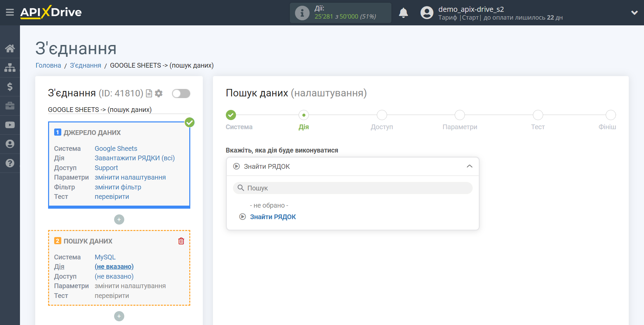Open the hamburger menu
Screen dimensions: 644x325
click(x=10, y=13)
